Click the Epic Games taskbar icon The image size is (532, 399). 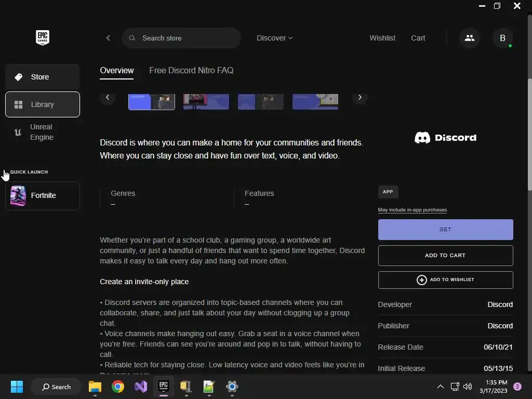164,387
